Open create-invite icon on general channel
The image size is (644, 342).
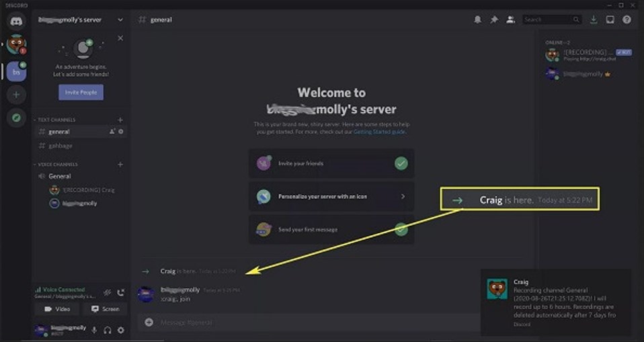(112, 132)
